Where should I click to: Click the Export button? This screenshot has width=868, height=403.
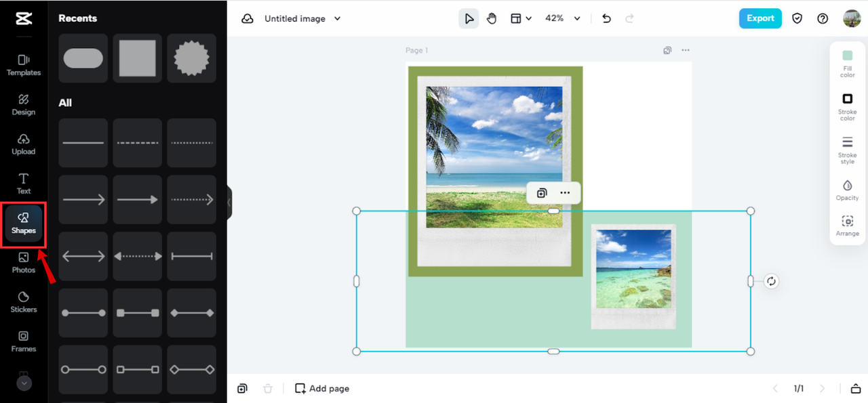(x=760, y=18)
